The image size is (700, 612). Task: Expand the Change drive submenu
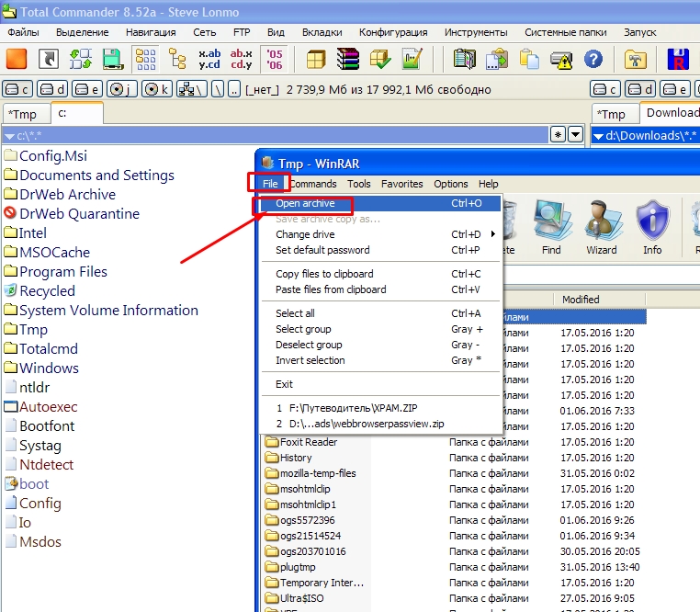pyautogui.click(x=493, y=234)
